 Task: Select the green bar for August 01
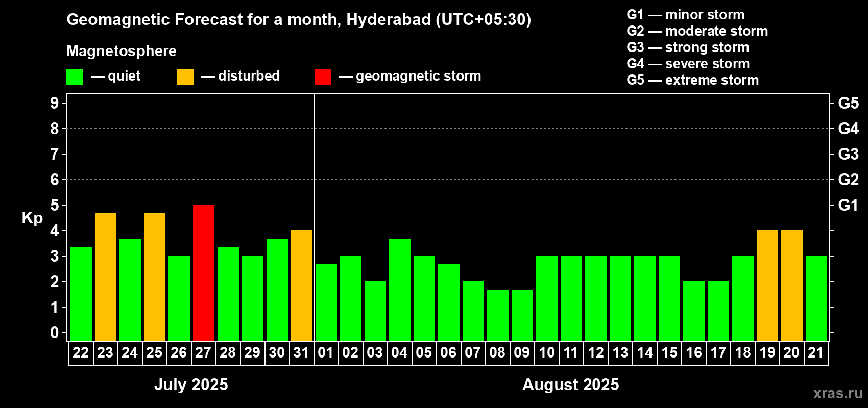coord(326,302)
